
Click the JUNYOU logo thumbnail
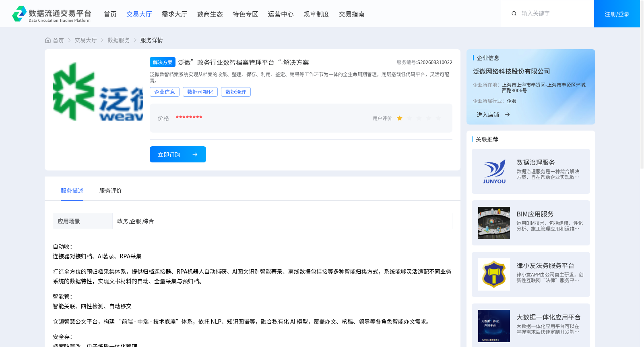(494, 171)
